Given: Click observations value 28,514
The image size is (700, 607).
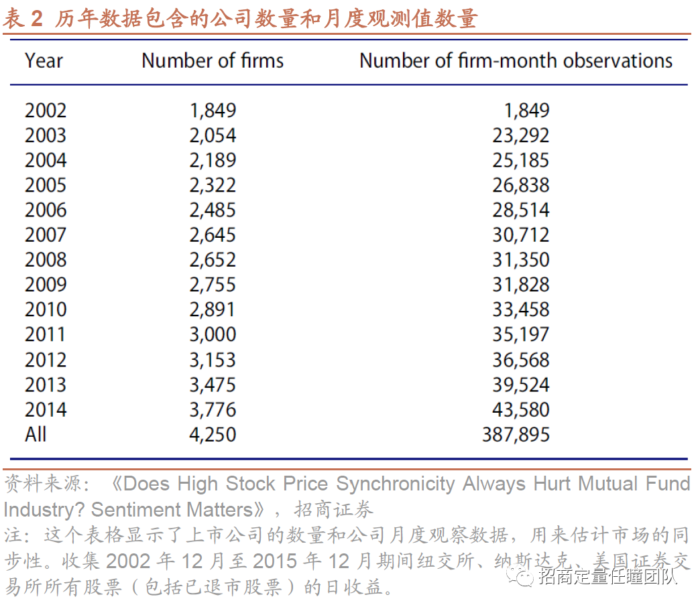Looking at the screenshot, I should (520, 210).
